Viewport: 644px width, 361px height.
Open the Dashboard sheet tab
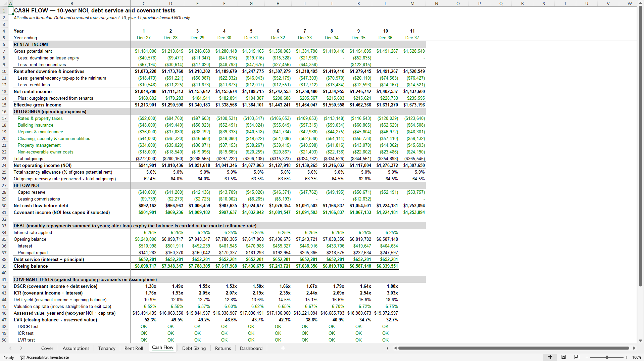tap(251, 348)
